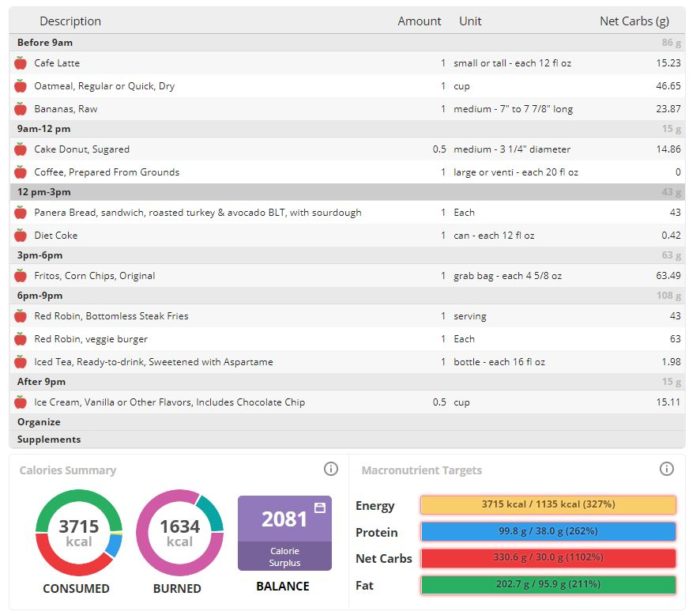
Task: Click the red Net Carbs target bar
Action: pos(548,558)
